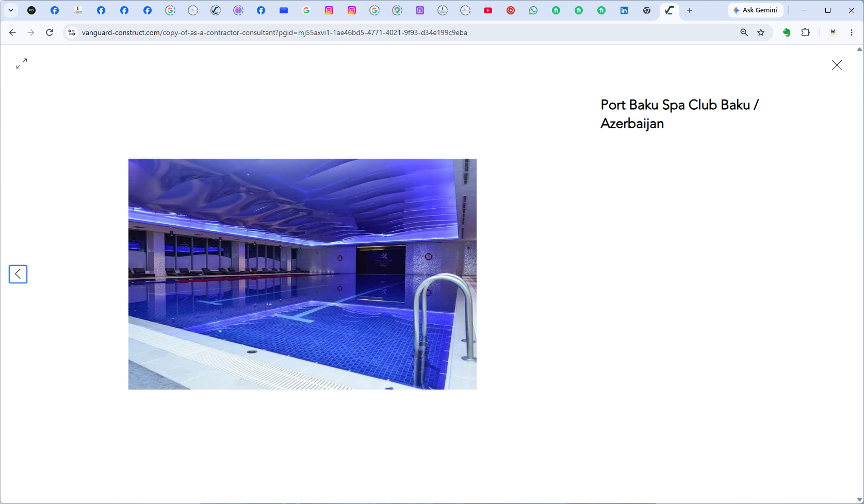View site information for vanguard-construct.com
The image size is (864, 504).
72,32
